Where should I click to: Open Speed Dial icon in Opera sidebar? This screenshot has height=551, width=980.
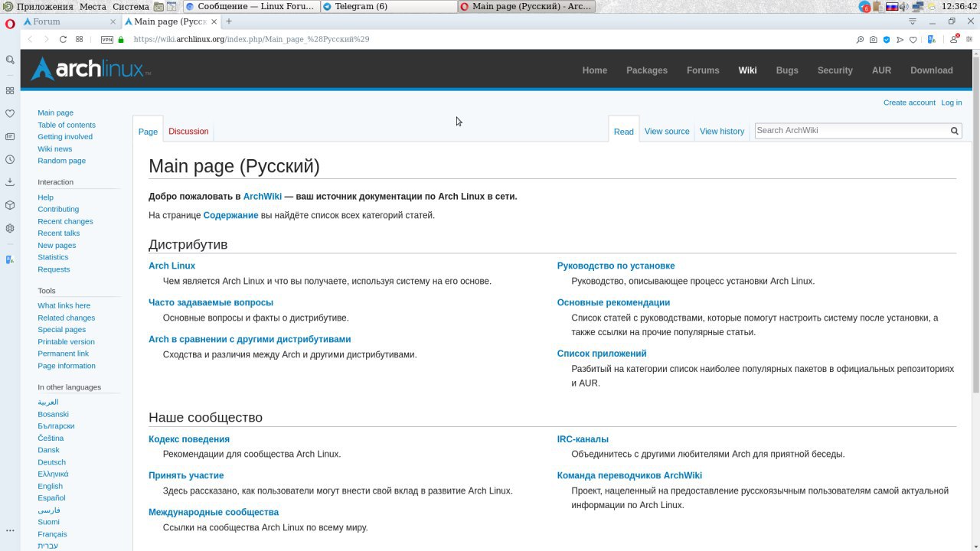coord(10,90)
